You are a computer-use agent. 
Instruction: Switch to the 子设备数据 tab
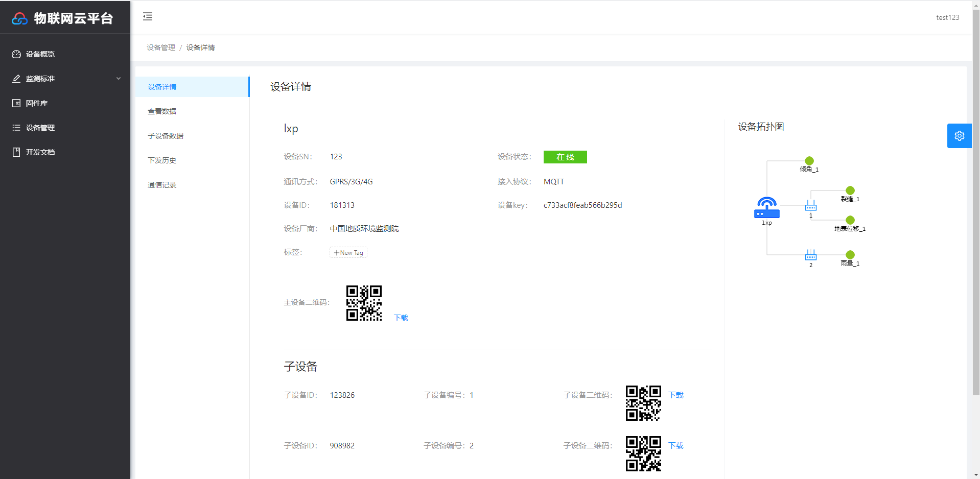click(192, 136)
